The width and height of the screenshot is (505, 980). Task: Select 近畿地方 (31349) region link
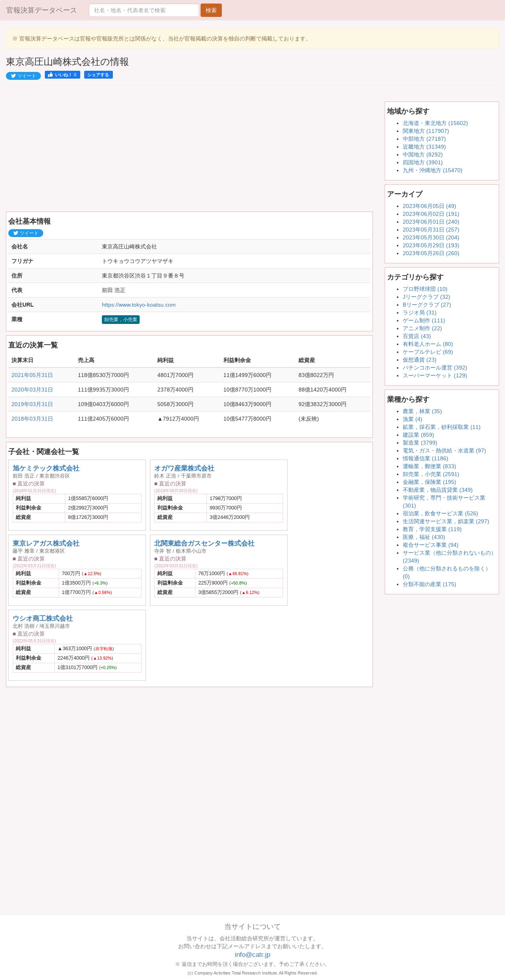click(424, 147)
